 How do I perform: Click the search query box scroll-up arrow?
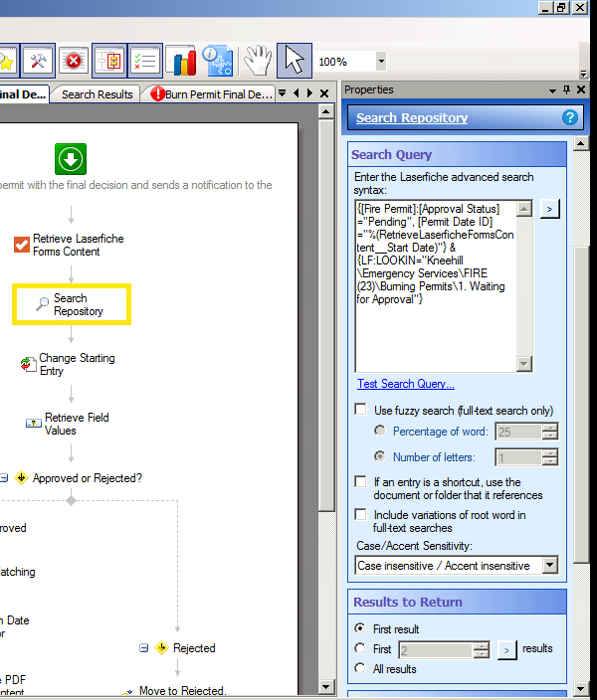coord(524,208)
